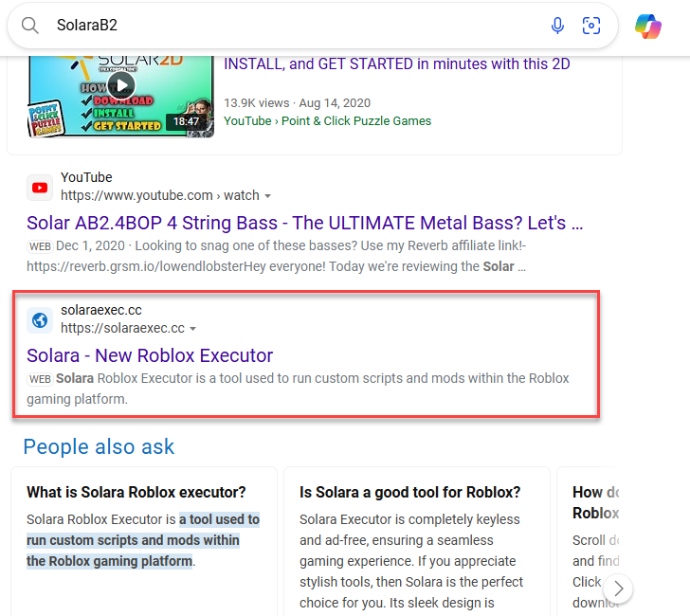This screenshot has height=616, width=690.
Task: Click the solaraexec.cc globe favicon
Action: (x=40, y=319)
